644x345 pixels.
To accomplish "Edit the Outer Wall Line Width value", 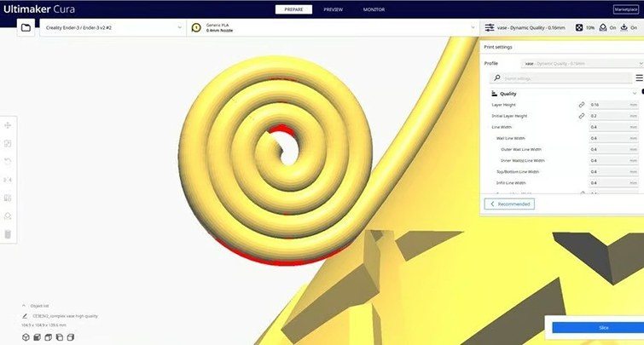I will click(613, 149).
